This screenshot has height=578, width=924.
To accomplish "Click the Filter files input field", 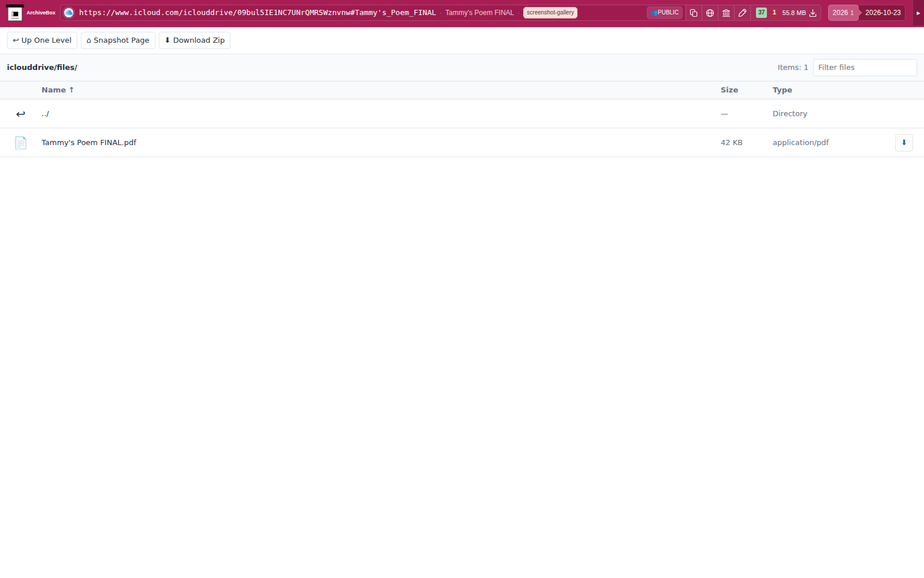I will point(865,68).
